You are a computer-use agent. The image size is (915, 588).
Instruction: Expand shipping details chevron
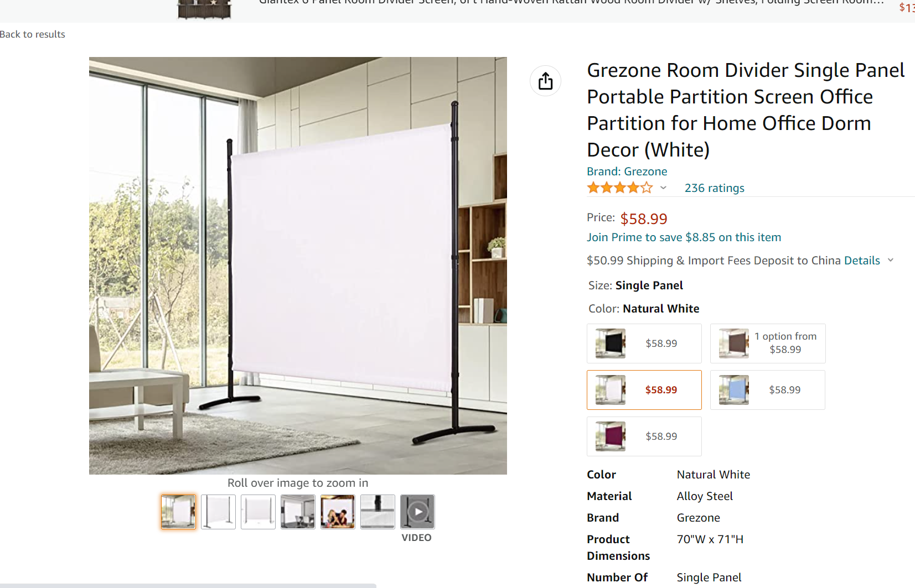coord(891,260)
